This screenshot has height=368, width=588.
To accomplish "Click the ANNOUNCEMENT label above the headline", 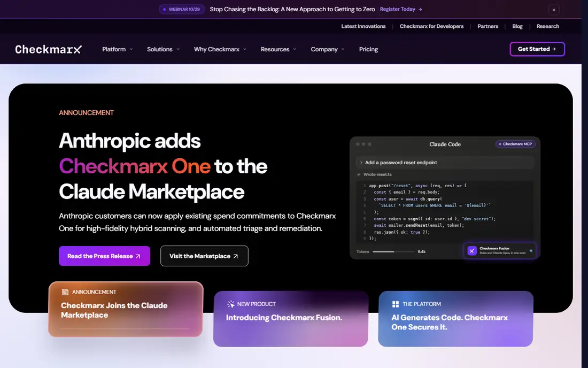I will coord(86,112).
